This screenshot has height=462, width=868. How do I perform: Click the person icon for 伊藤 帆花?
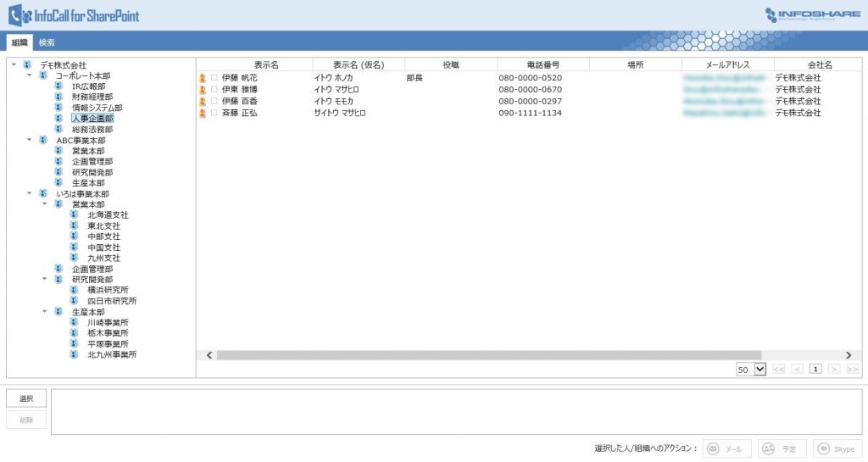click(203, 78)
